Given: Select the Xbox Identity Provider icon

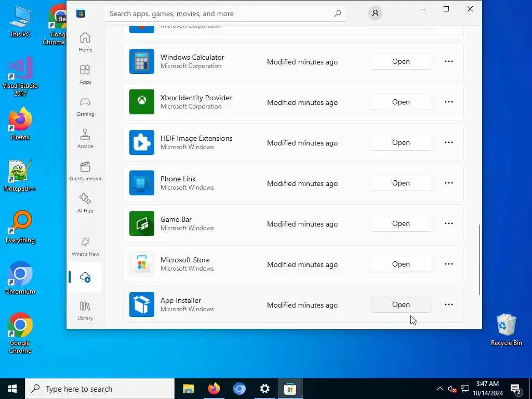Looking at the screenshot, I should coord(141,102).
